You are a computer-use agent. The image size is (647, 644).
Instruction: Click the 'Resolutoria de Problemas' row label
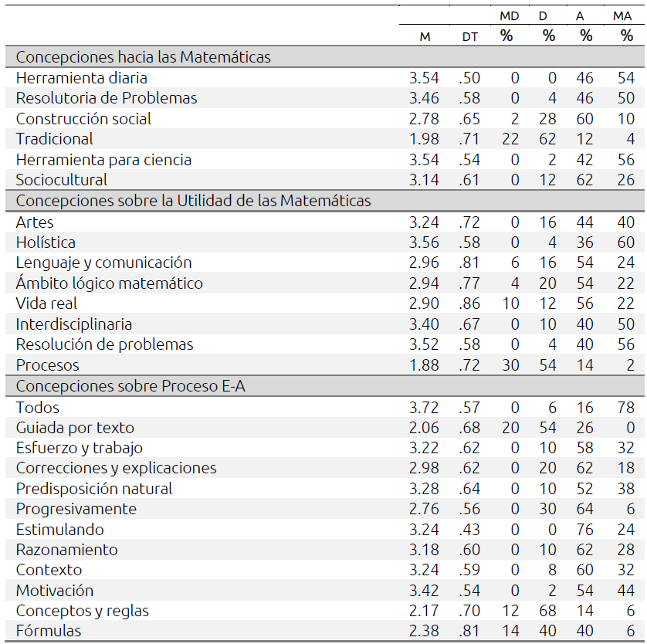tap(107, 98)
